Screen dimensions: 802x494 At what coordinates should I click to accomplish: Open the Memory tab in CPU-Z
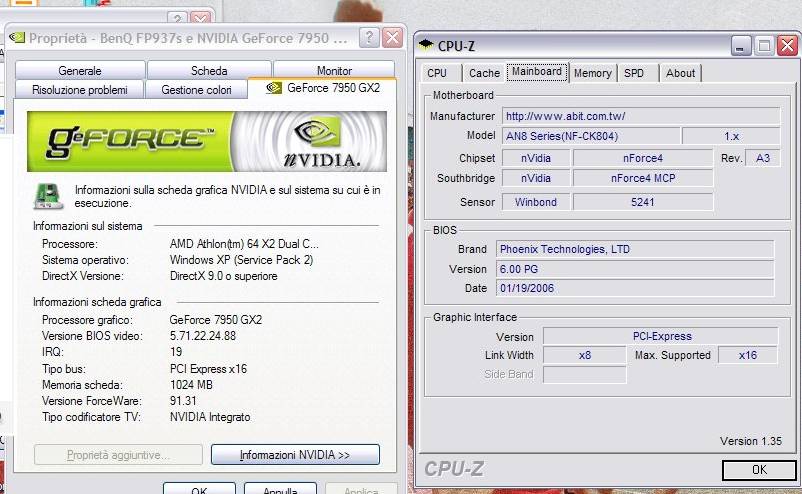pos(592,73)
